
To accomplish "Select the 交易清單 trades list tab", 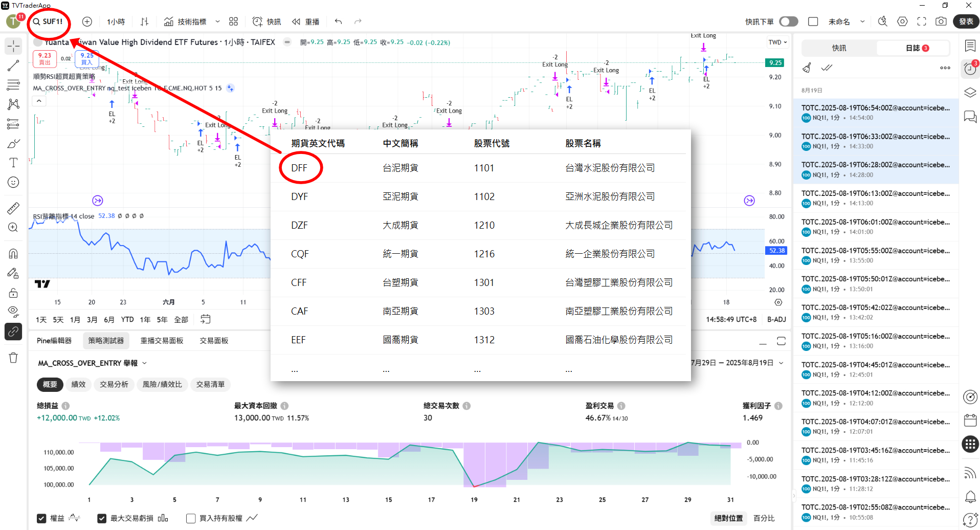I will [x=210, y=384].
